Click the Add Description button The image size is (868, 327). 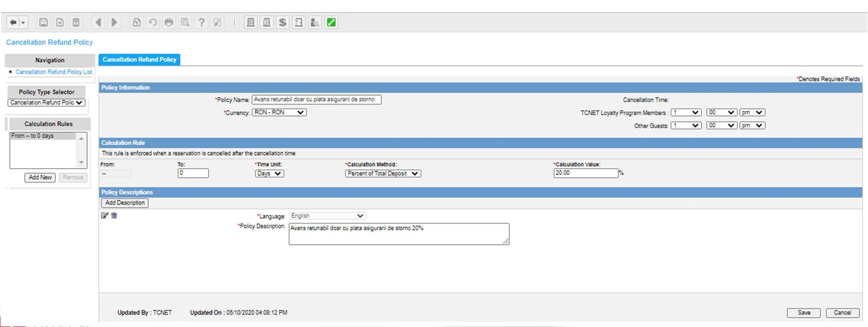point(125,203)
